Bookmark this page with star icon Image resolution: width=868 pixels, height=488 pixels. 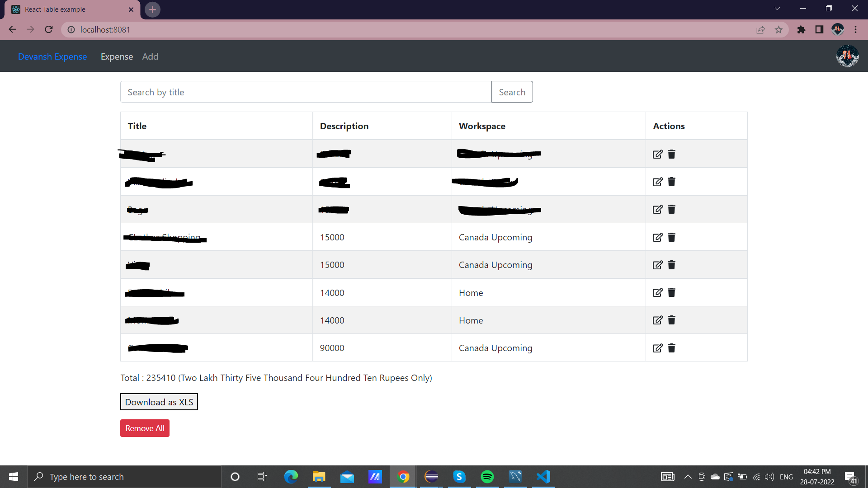(778, 30)
